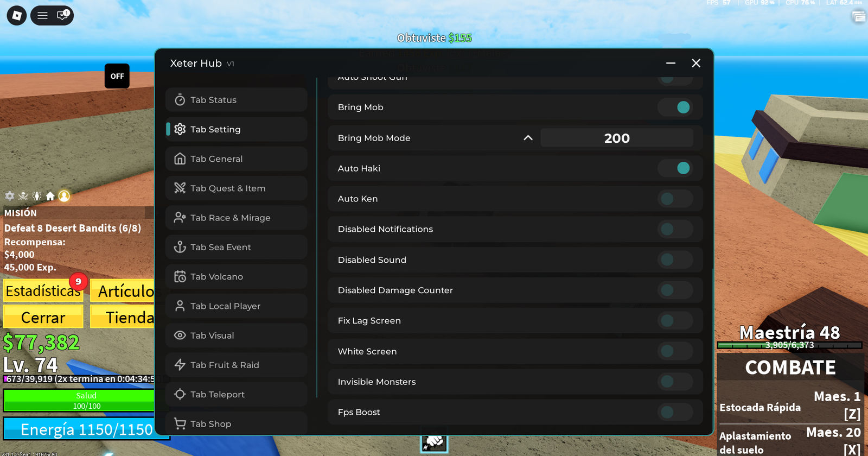Image resolution: width=868 pixels, height=456 pixels.
Task: Open Tab Visual section
Action: point(237,335)
